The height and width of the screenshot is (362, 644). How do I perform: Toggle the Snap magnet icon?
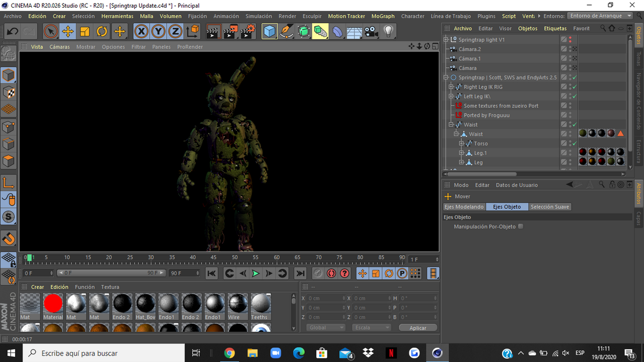click(x=9, y=238)
